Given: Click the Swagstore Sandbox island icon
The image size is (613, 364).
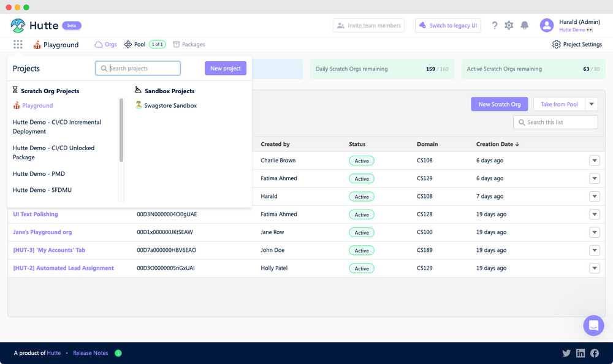Looking at the screenshot, I should (139, 105).
